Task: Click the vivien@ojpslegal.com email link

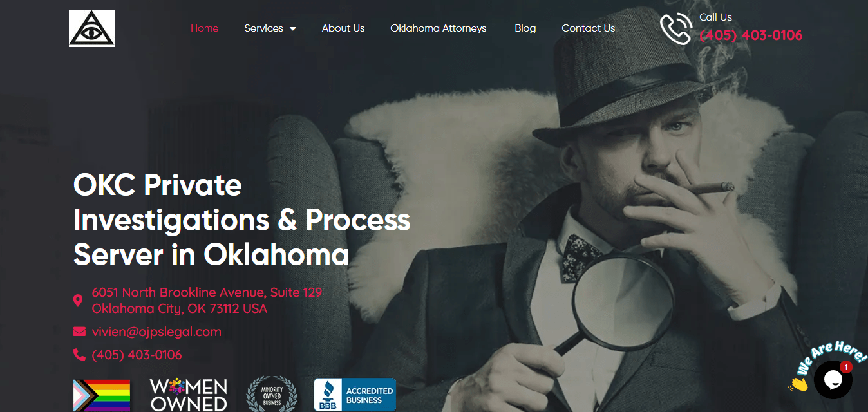Action: point(156,332)
